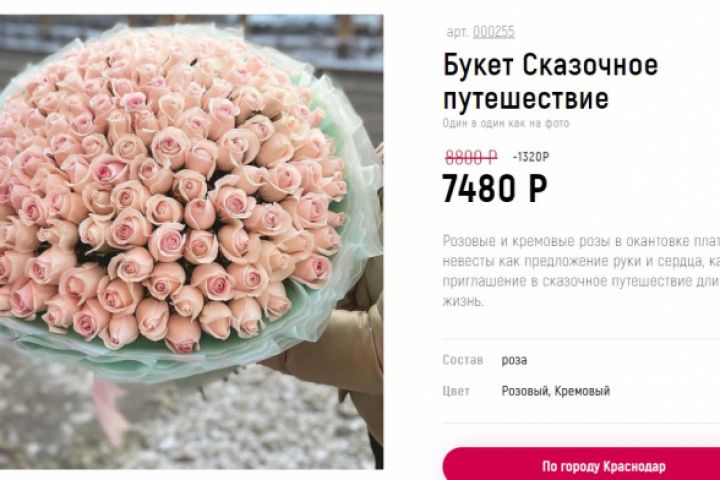The width and height of the screenshot is (720, 480).
Task: Select the Букет Сказочное путешествие title
Action: [x=550, y=81]
